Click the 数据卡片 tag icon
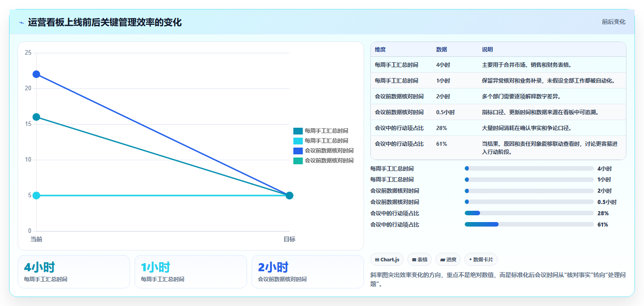 (x=471, y=260)
